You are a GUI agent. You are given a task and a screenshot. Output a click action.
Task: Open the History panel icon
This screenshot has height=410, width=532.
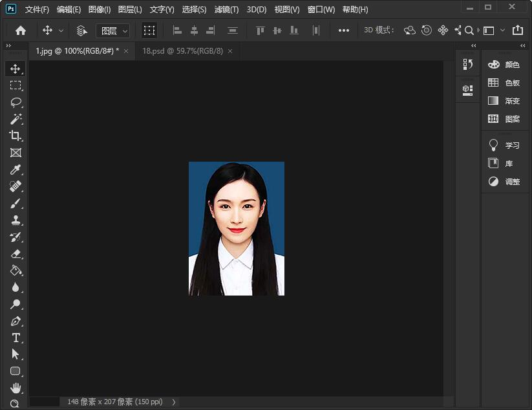coord(468,64)
